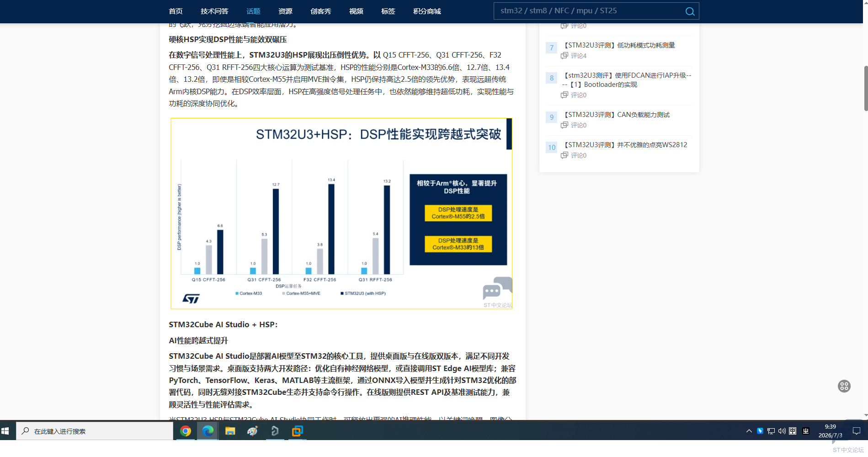
Task: Click 评论0 under the FDCAN Bootloader post
Action: (579, 95)
